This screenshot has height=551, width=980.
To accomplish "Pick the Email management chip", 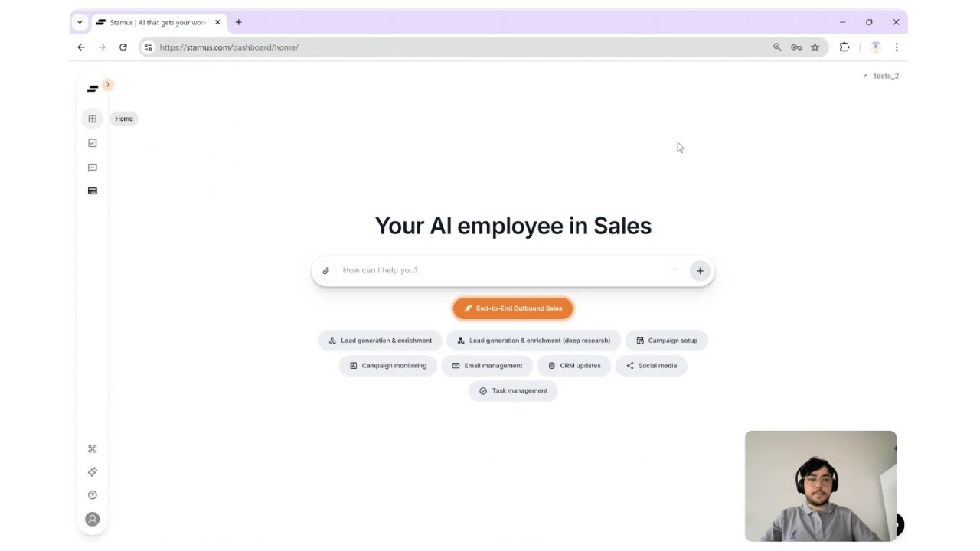I will click(487, 366).
